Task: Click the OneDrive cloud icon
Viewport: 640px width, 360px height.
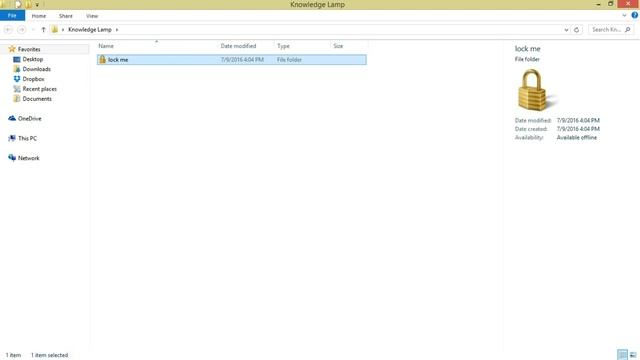Action: [12, 118]
